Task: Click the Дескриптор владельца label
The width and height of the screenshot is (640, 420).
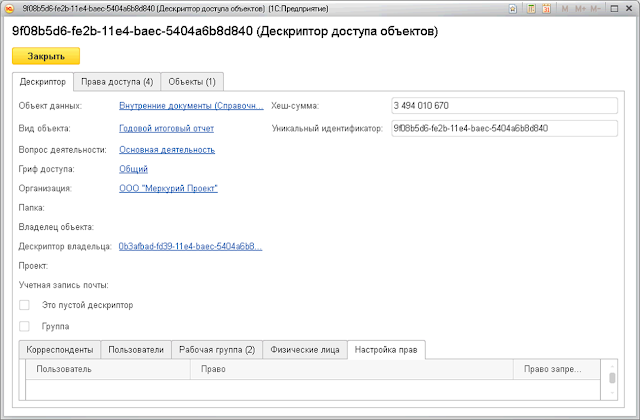Action: pyautogui.click(x=65, y=246)
